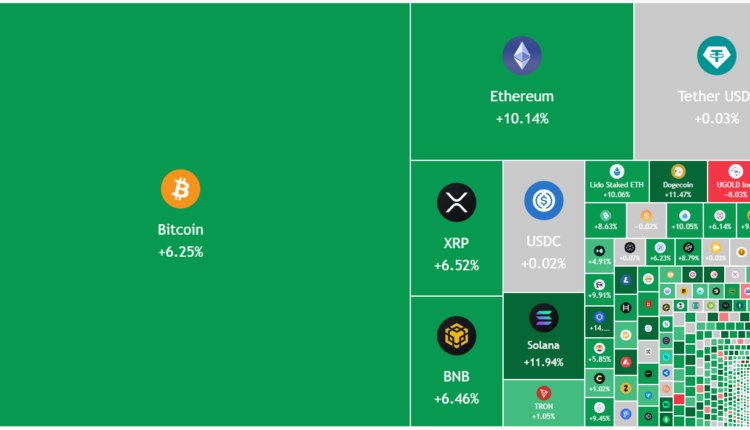Click BNB's +6.46% percentage text
750x430 pixels.
point(456,398)
